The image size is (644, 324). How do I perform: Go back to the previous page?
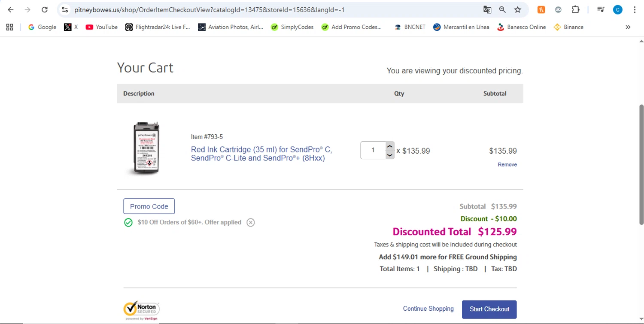(x=11, y=9)
